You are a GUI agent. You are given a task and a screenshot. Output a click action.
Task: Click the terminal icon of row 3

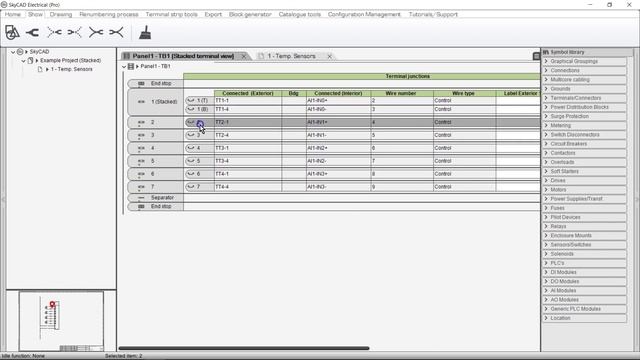coord(141,135)
